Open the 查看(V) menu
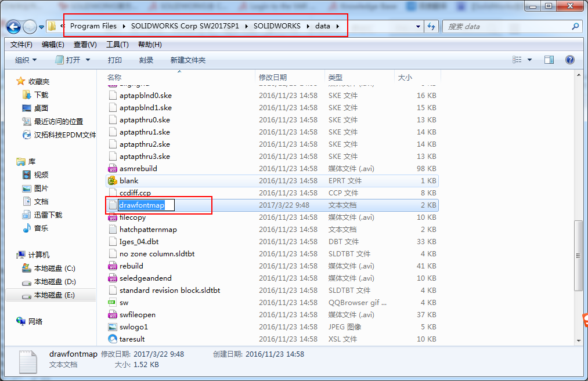The image size is (588, 381). pos(85,45)
